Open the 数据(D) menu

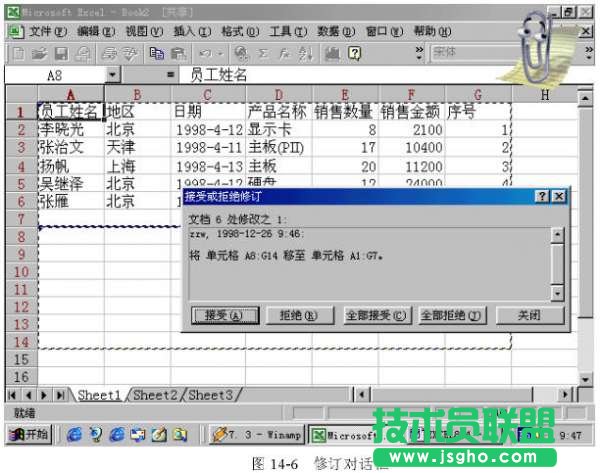(x=336, y=31)
